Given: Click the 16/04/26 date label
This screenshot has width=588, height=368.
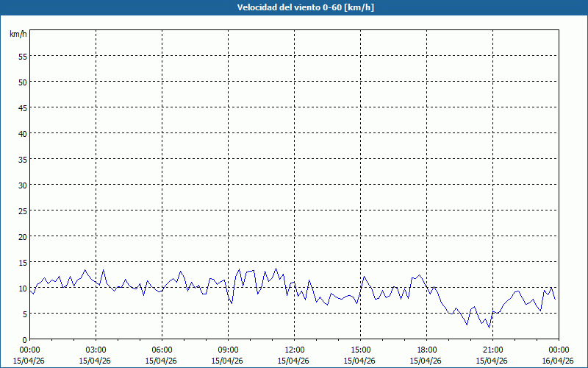Looking at the screenshot, I should [x=559, y=361].
